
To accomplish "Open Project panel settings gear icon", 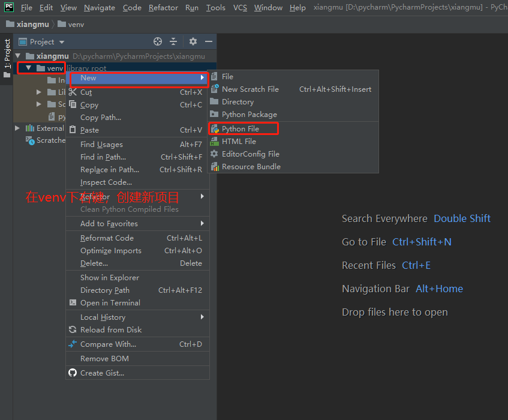I will tap(193, 41).
